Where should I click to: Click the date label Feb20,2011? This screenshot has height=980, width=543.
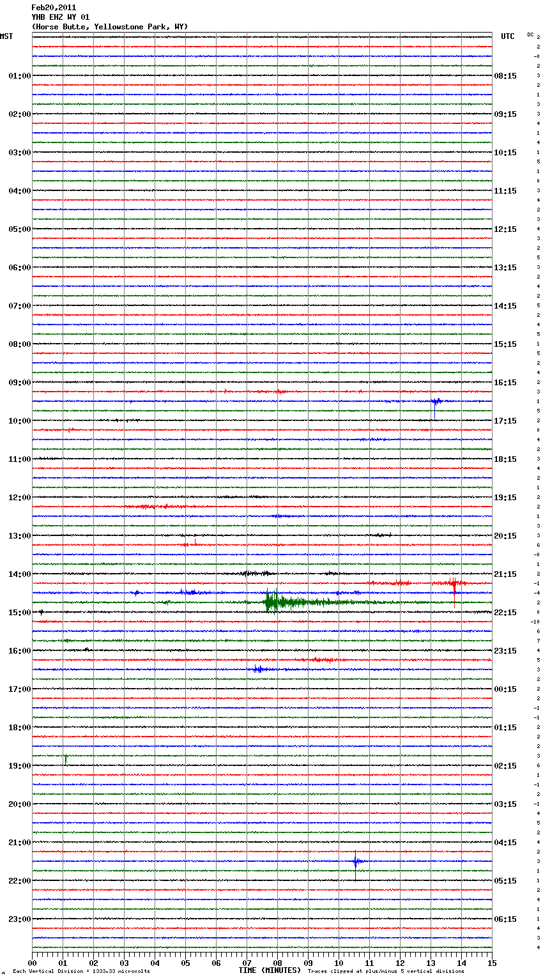54,8
